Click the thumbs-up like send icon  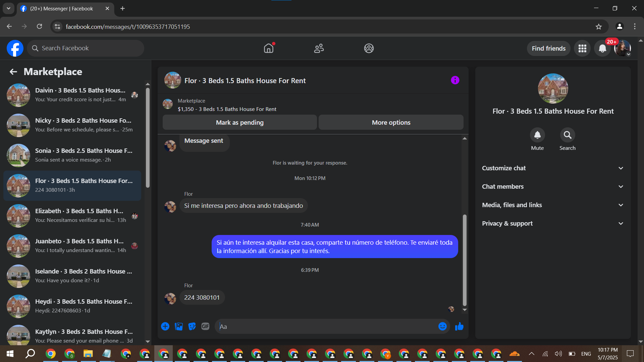(x=459, y=326)
